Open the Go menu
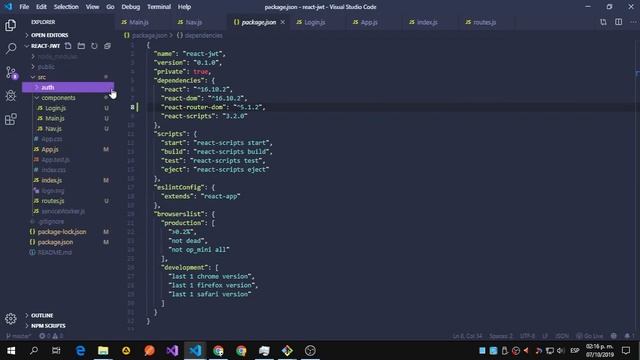The width and height of the screenshot is (640, 360). [x=110, y=7]
